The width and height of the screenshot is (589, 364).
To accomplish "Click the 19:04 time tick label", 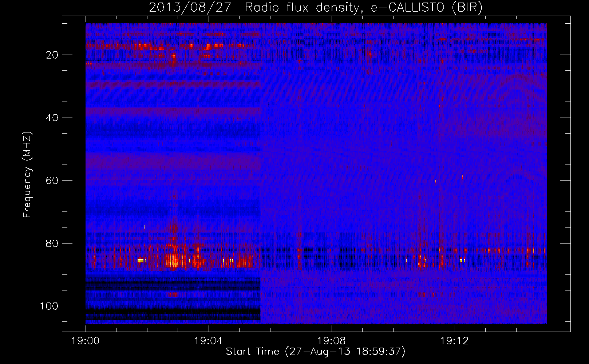I will 208,341.
